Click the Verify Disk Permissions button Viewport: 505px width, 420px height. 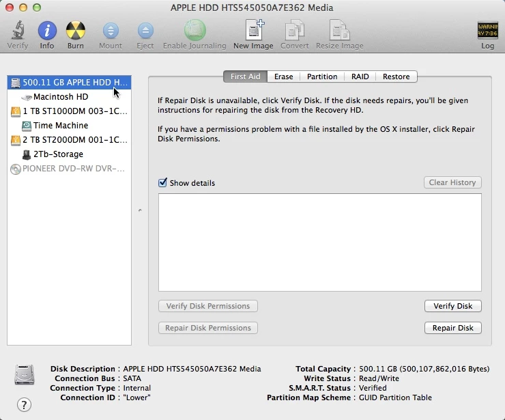click(208, 306)
